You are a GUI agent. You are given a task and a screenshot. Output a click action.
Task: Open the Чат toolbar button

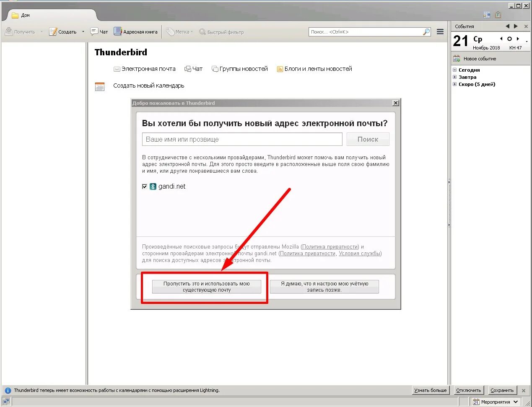click(x=99, y=32)
